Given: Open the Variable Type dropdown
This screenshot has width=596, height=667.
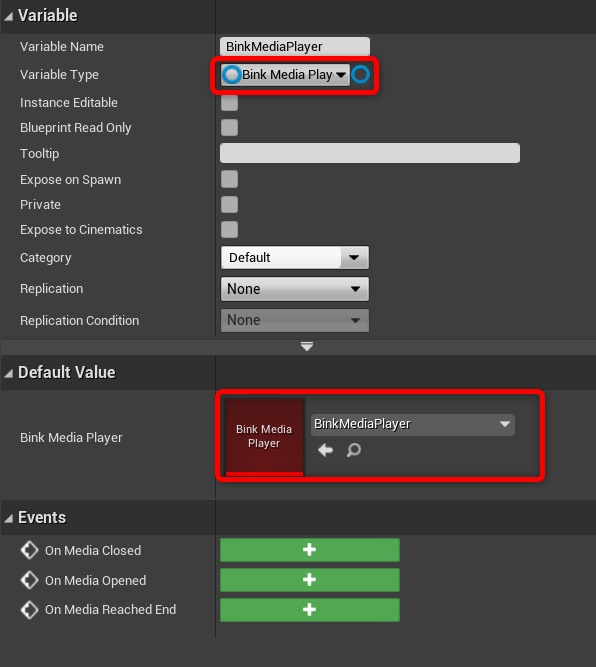Looking at the screenshot, I should click(285, 75).
